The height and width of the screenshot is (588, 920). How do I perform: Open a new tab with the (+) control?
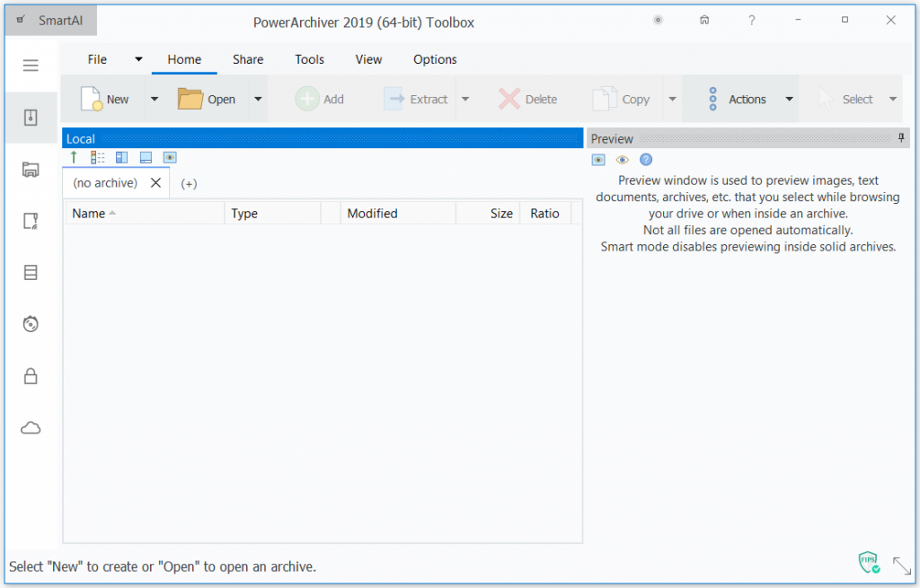189,183
